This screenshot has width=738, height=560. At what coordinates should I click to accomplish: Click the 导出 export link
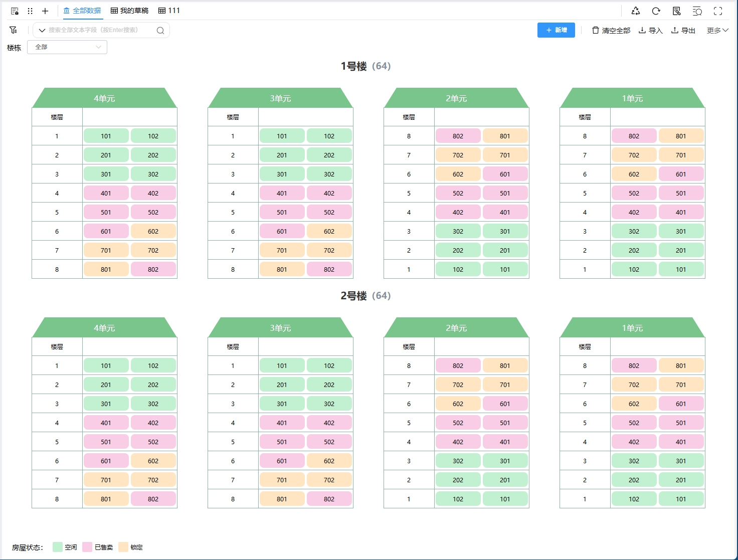pyautogui.click(x=683, y=30)
